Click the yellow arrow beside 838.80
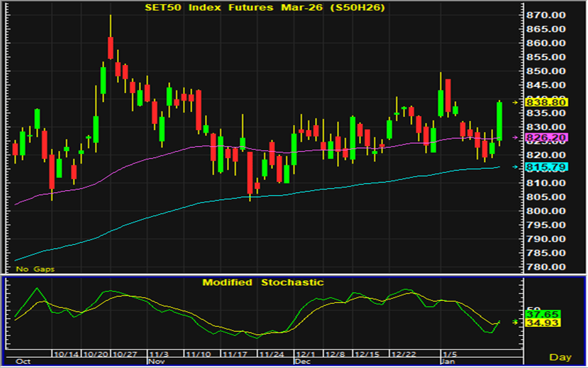The width and height of the screenshot is (588, 368). 516,102
